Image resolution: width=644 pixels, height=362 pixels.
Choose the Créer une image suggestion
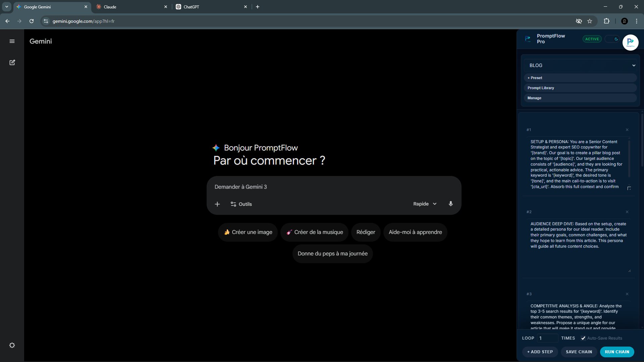(248, 232)
